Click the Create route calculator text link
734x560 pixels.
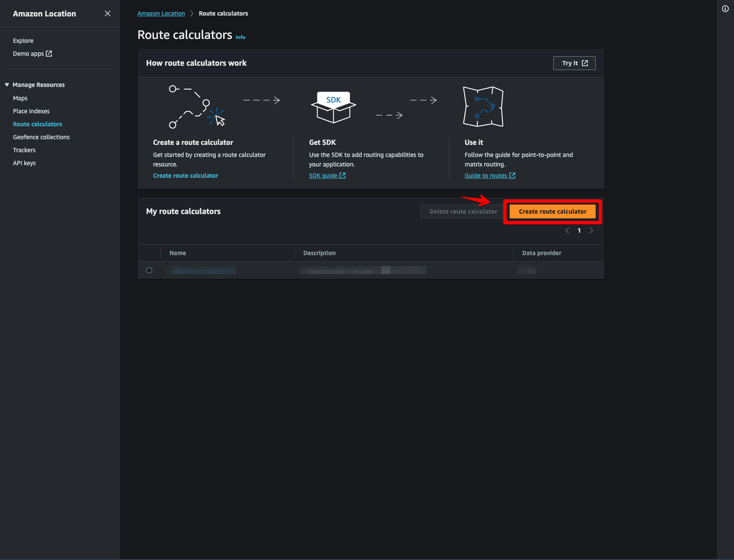185,176
